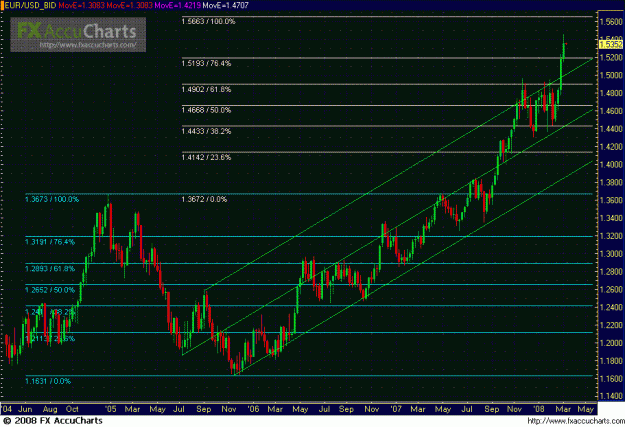The image size is (625, 427).
Task: Select the magenta MovE=1.4219 indicator label
Action: [x=177, y=6]
